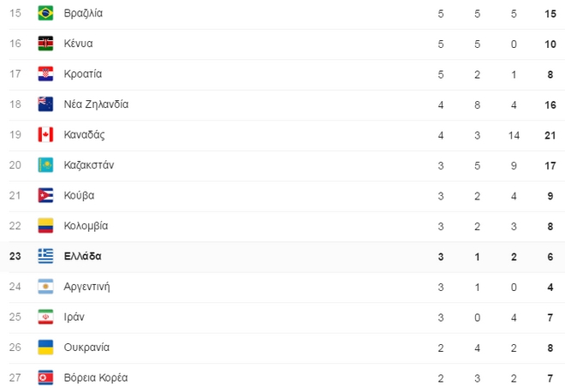The width and height of the screenshot is (565, 392).
Task: Click the Greece flag icon
Action: coord(46,256)
